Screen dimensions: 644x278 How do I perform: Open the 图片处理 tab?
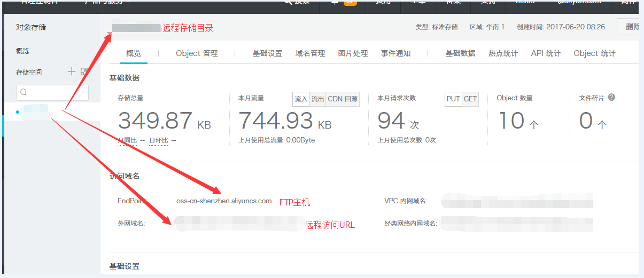click(353, 53)
